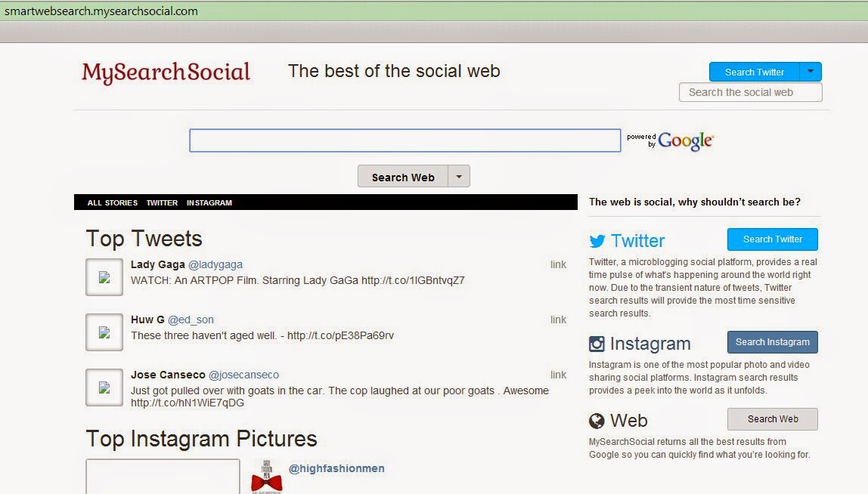This screenshot has height=494, width=868.
Task: Click the Twitter bird icon
Action: pyautogui.click(x=597, y=241)
